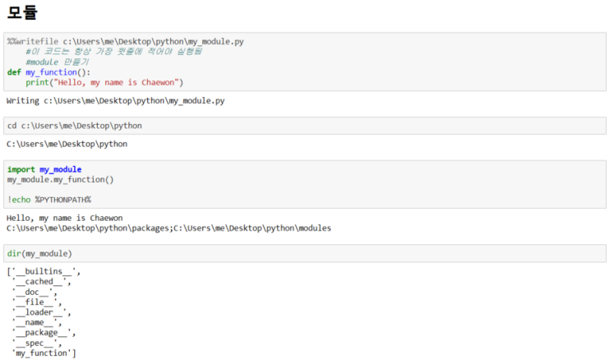Screen dimensions: 611x364
Task: Click the cd output path line
Action: [67, 144]
